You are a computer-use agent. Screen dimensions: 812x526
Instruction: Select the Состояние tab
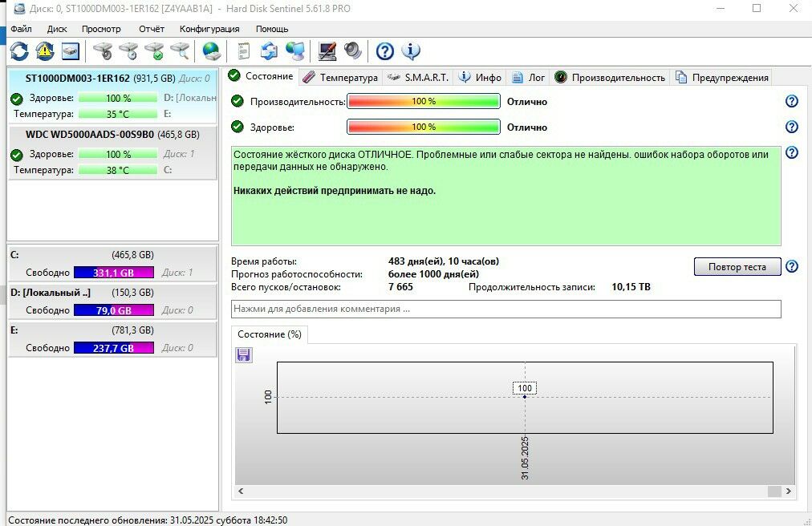pyautogui.click(x=262, y=76)
